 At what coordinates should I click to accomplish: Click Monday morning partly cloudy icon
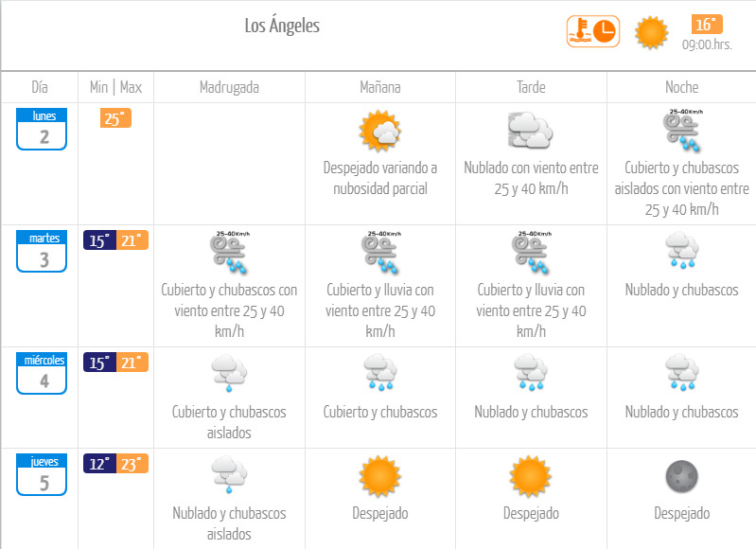(379, 131)
